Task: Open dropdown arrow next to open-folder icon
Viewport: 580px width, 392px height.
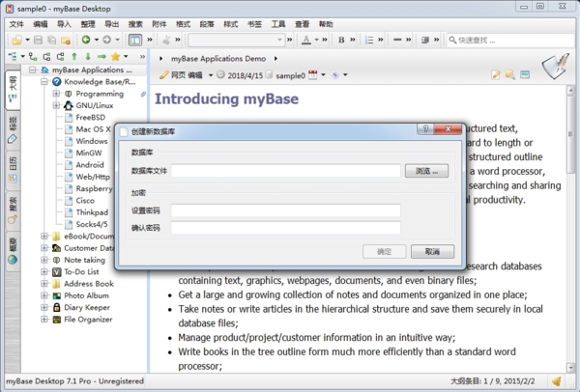Action: tap(27, 40)
